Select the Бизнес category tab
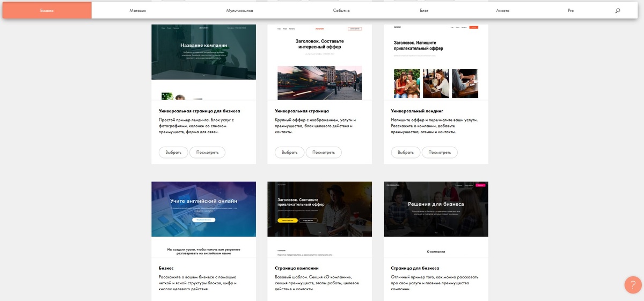The height and width of the screenshot is (301, 644). coord(47,10)
